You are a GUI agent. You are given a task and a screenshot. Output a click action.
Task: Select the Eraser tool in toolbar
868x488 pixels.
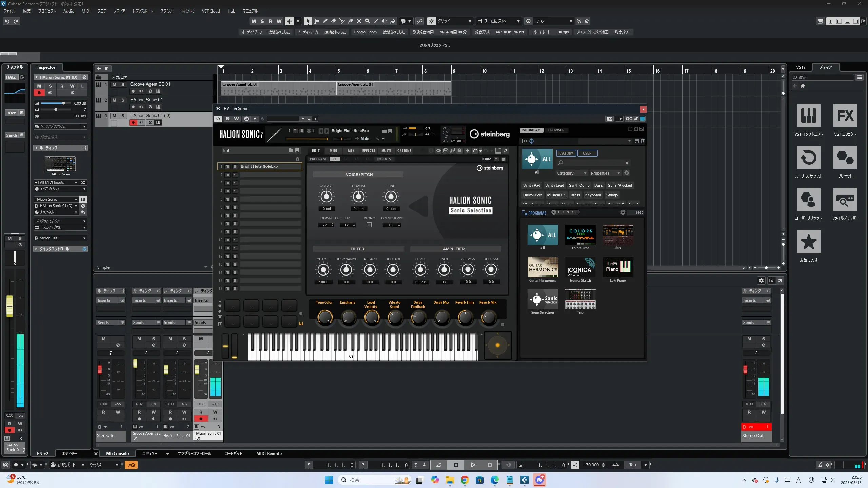333,21
